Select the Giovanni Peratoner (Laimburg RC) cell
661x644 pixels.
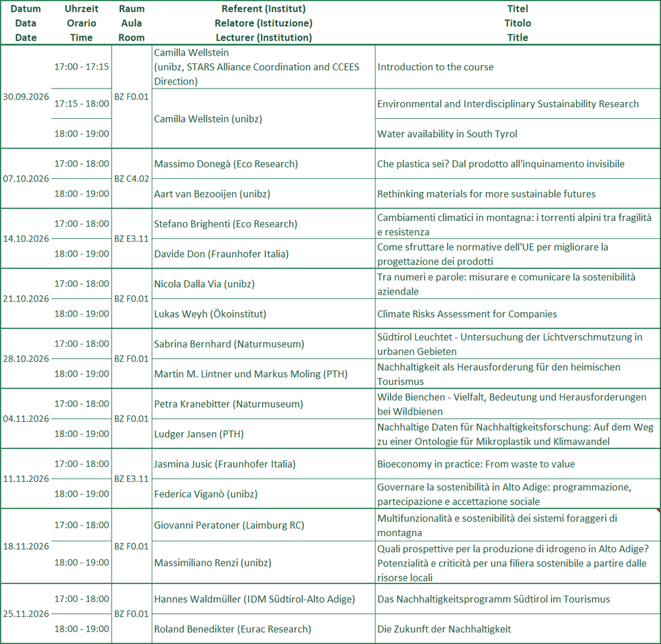[263, 525]
